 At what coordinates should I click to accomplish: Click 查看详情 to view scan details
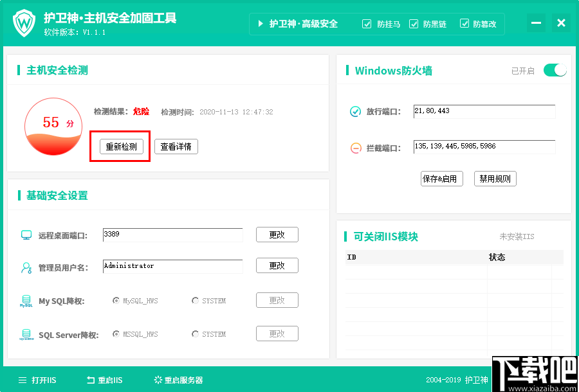(x=176, y=147)
